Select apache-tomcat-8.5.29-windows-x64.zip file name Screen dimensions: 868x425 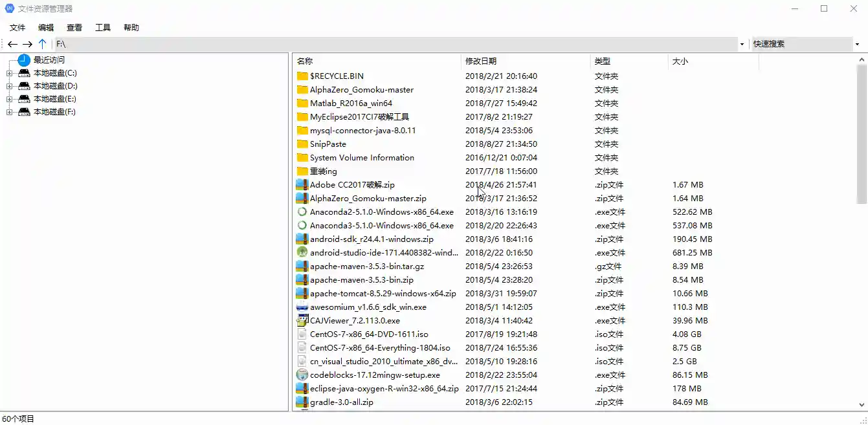pyautogui.click(x=383, y=294)
